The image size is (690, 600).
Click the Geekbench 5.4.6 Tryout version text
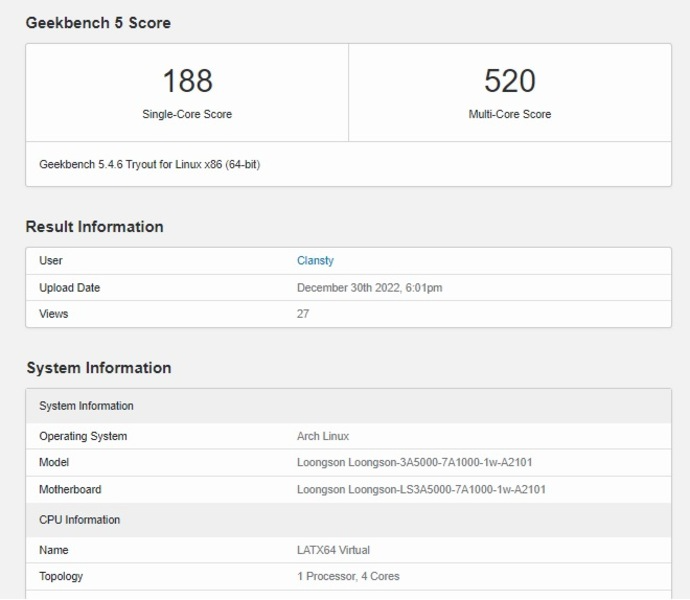[x=150, y=164]
